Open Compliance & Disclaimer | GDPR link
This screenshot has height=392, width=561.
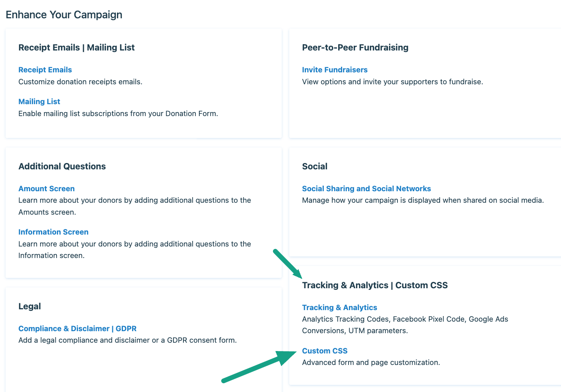[x=77, y=329]
